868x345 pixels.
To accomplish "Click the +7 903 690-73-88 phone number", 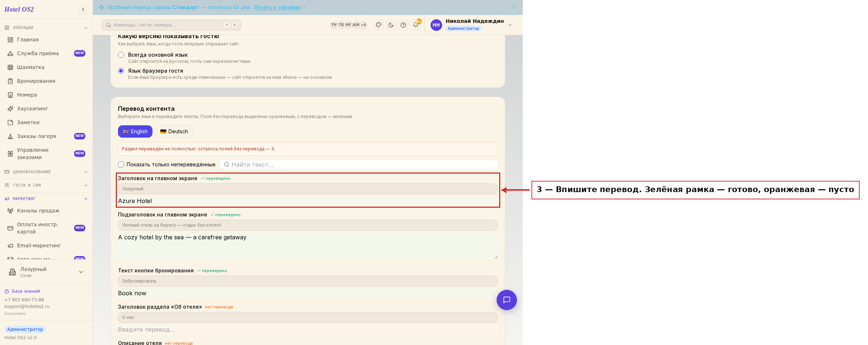I will tap(24, 300).
